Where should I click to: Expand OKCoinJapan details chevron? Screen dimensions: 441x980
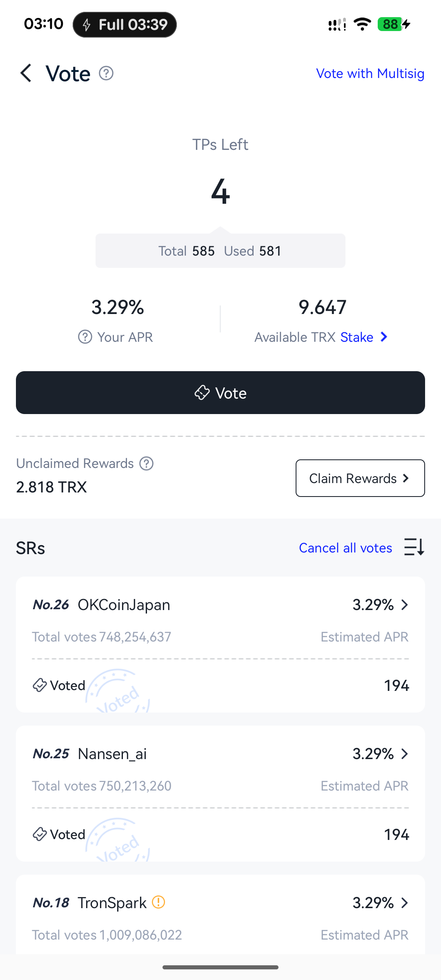[405, 605]
